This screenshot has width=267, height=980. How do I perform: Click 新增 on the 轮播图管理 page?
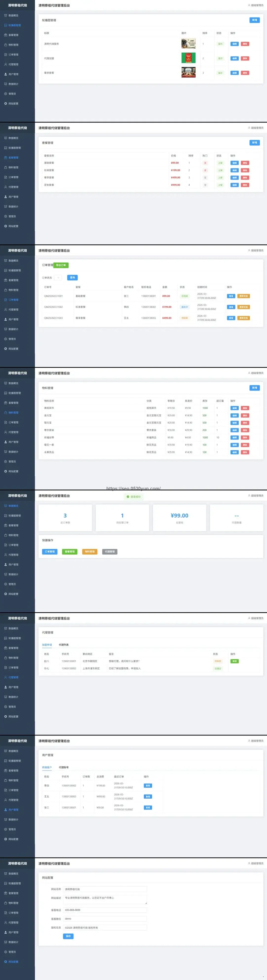click(x=254, y=20)
